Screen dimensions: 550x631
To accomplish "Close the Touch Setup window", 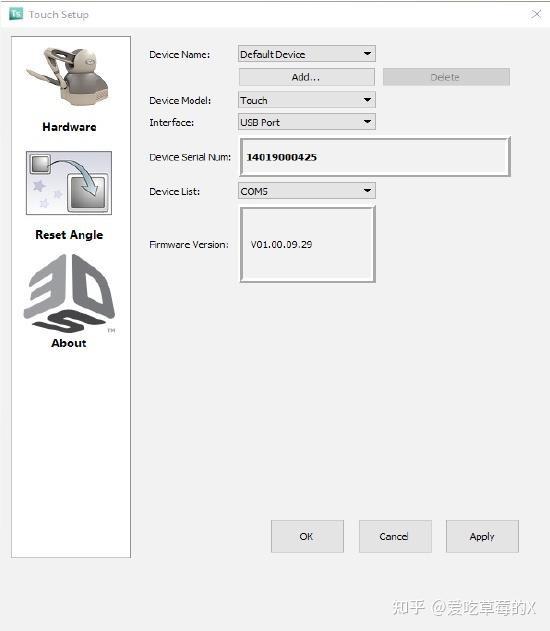I will (536, 14).
